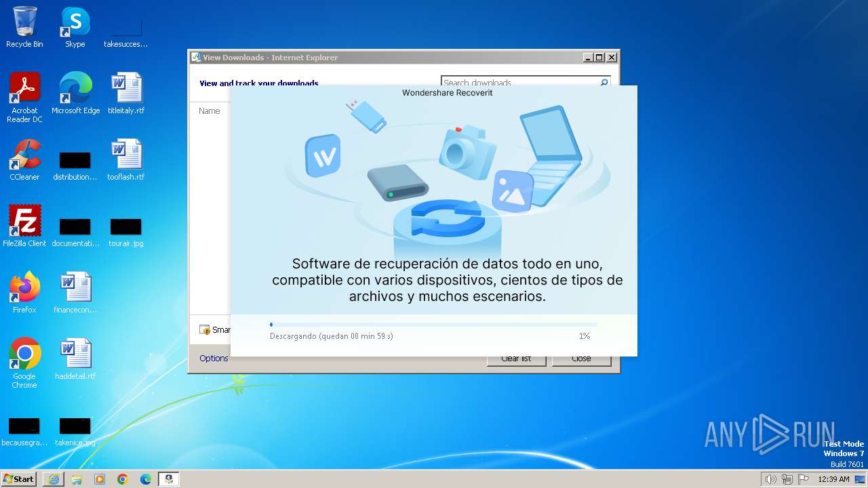
Task: Click the Name column header
Action: click(210, 110)
